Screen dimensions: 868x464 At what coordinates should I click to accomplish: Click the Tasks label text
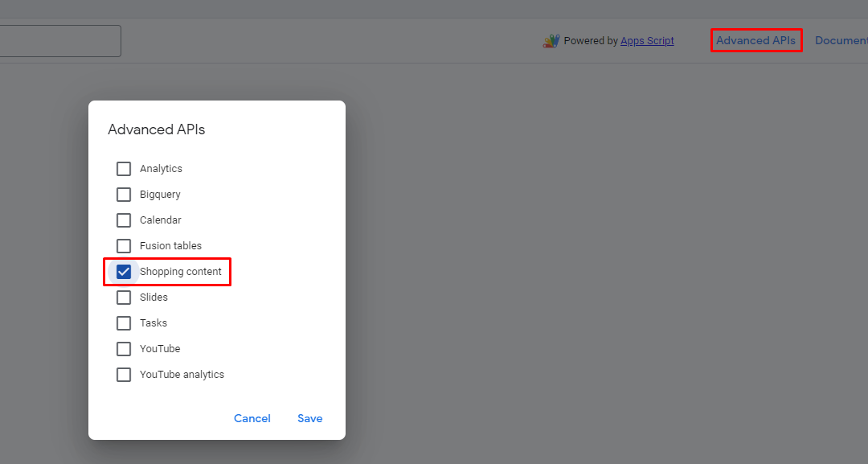154,323
